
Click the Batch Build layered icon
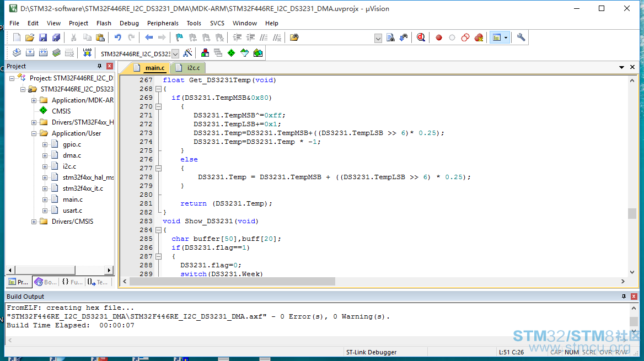pyautogui.click(x=56, y=52)
